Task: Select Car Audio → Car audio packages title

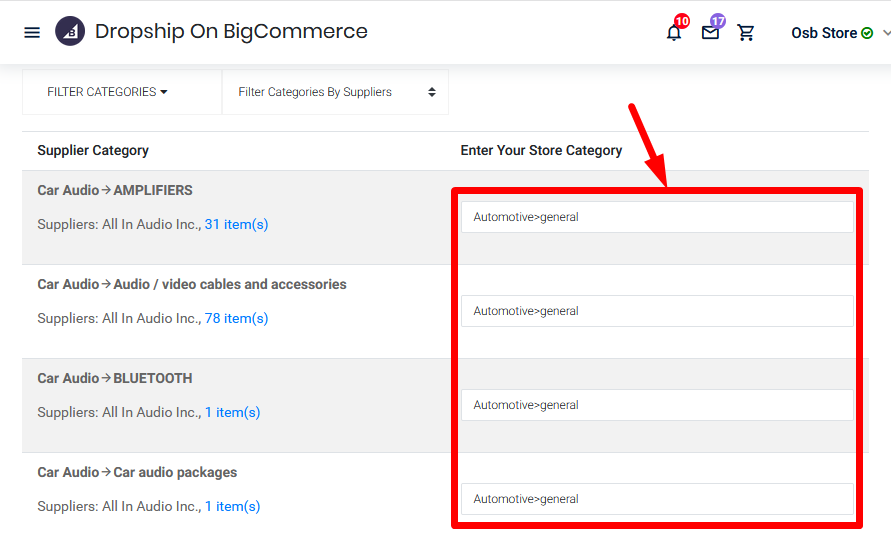Action: (137, 472)
